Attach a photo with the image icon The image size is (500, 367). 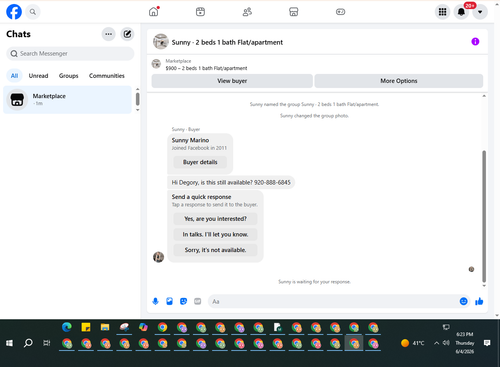[170, 302]
